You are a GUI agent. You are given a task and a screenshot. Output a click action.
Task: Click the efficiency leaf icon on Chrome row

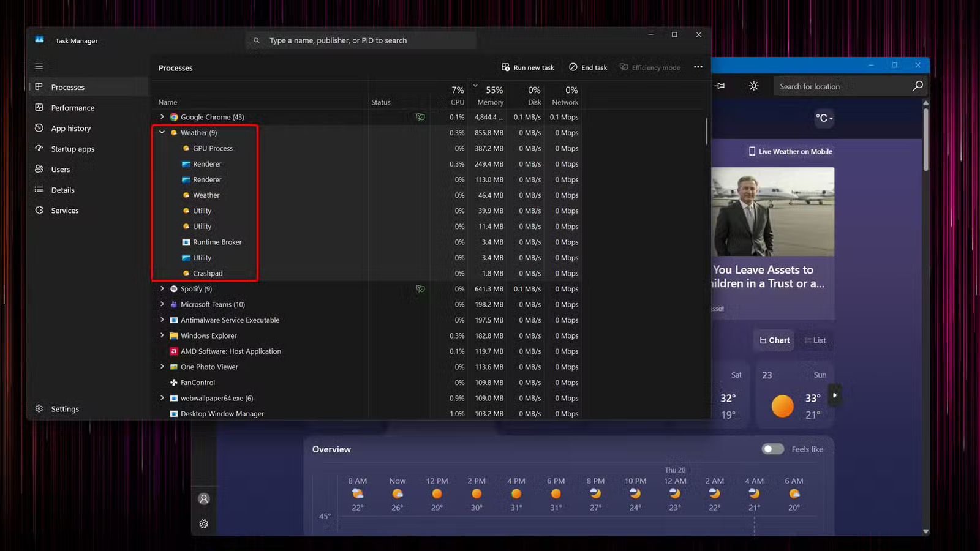(x=420, y=117)
